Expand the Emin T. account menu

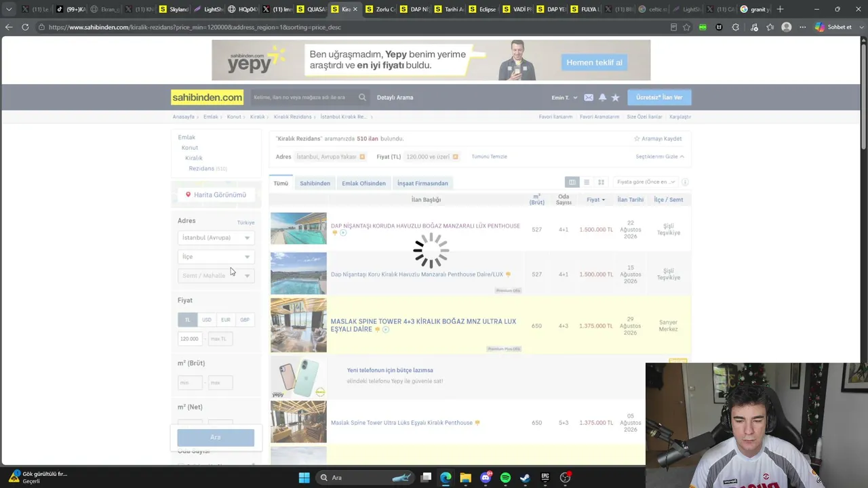point(564,98)
